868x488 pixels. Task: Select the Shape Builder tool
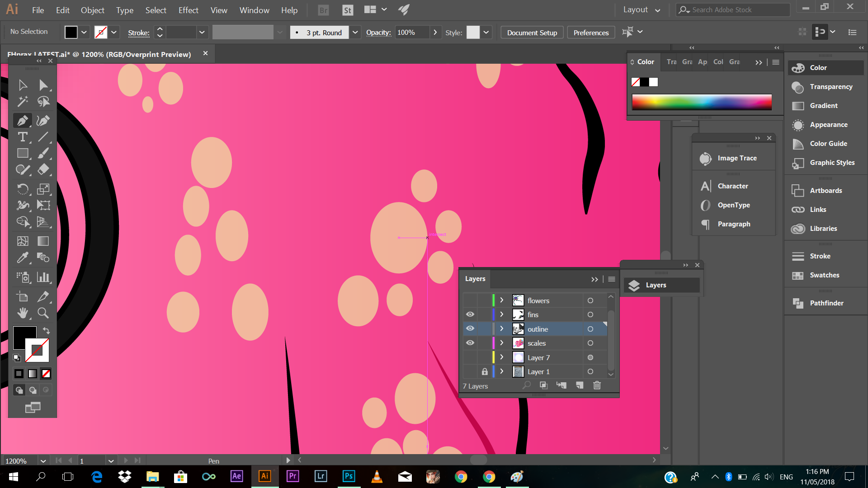[x=23, y=222]
